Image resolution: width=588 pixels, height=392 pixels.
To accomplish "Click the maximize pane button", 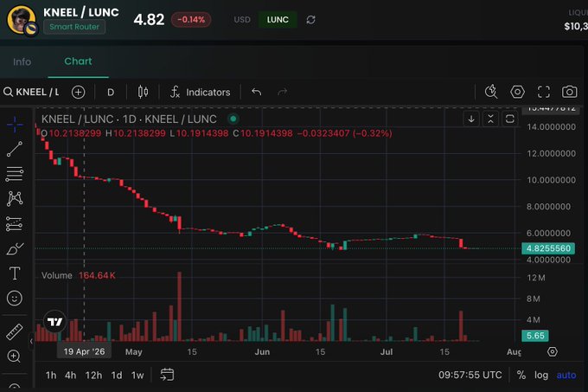I will click(509, 119).
